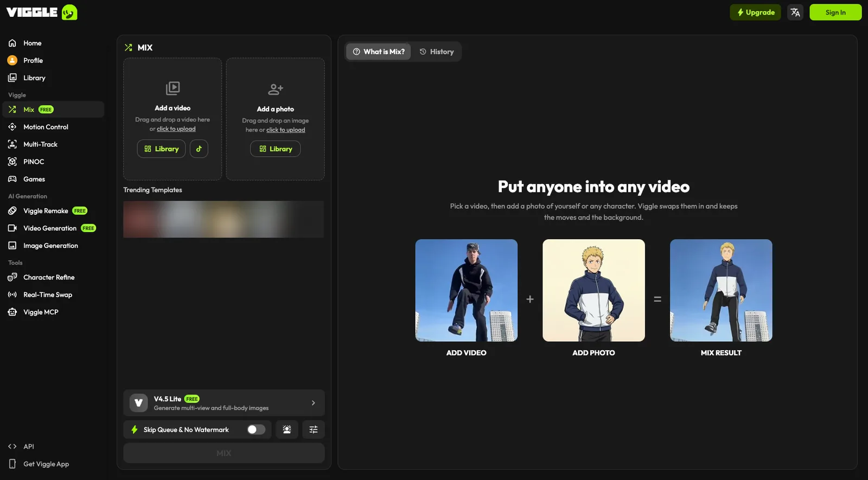The image size is (868, 480).
Task: Open the character settings icon button
Action: [x=287, y=430]
